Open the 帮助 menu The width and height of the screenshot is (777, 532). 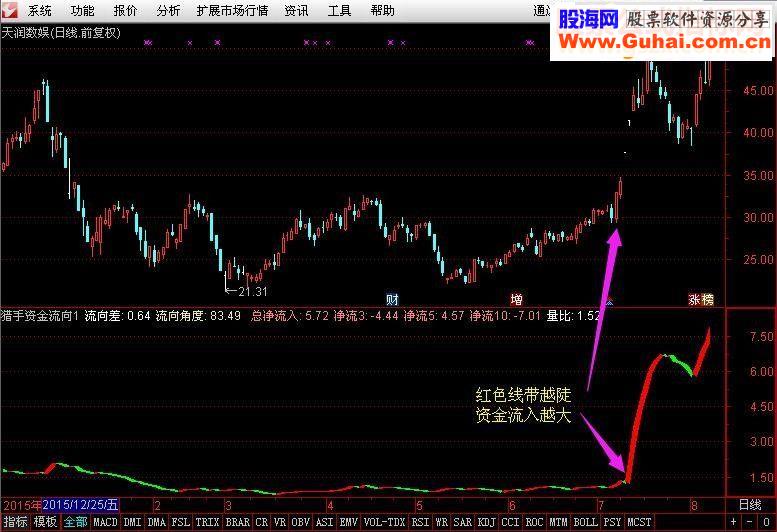click(x=382, y=10)
